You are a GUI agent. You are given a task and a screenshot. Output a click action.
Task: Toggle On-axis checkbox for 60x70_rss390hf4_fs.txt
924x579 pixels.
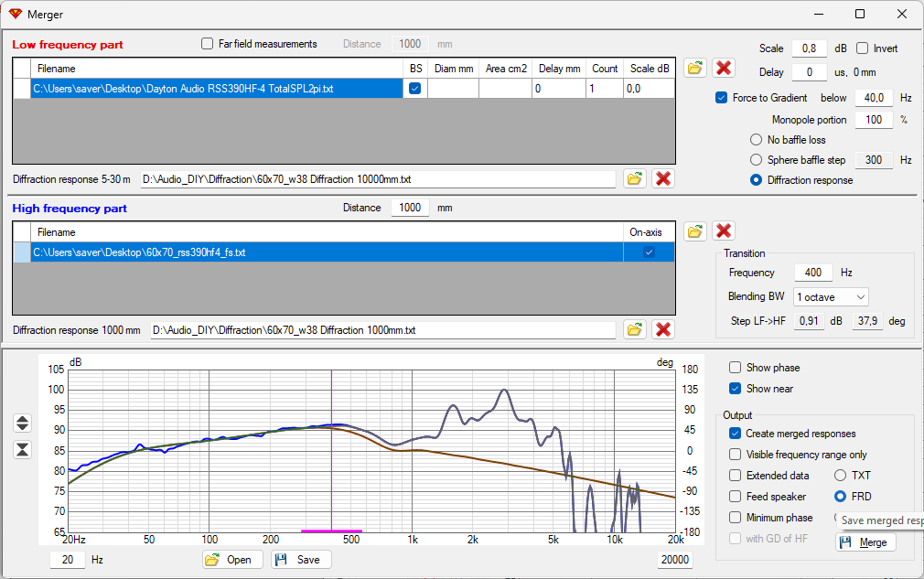tap(649, 252)
